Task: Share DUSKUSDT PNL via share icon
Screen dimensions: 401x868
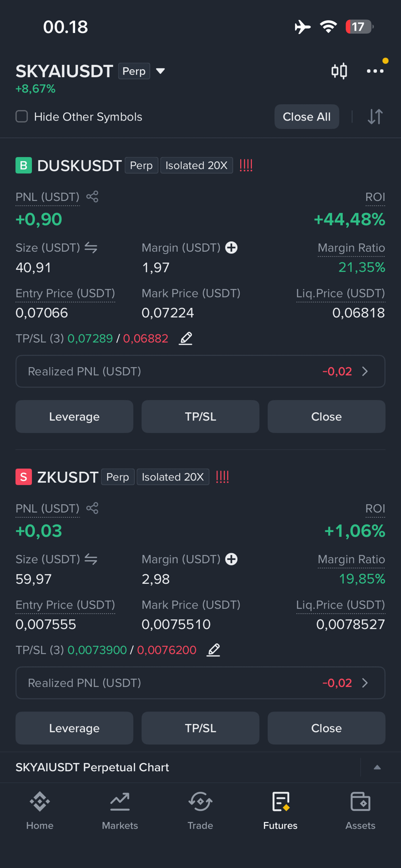Action: click(x=92, y=197)
